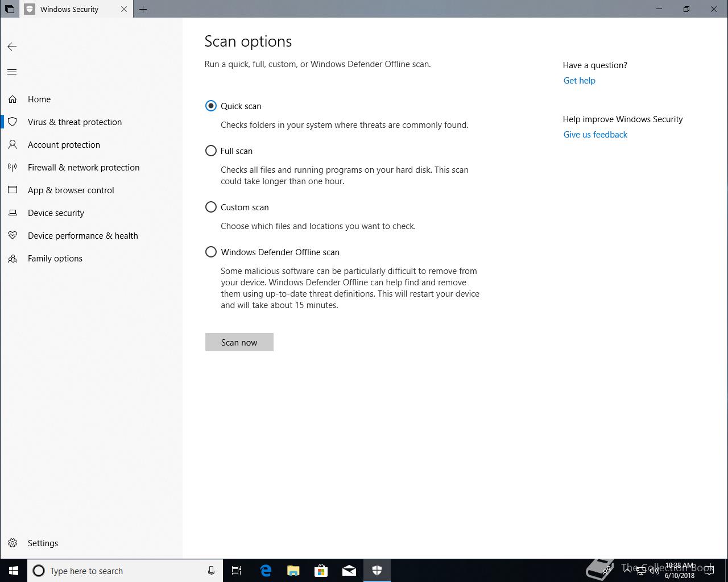Launch Microsoft Edge from the taskbar
This screenshot has width=728, height=582.
point(265,571)
